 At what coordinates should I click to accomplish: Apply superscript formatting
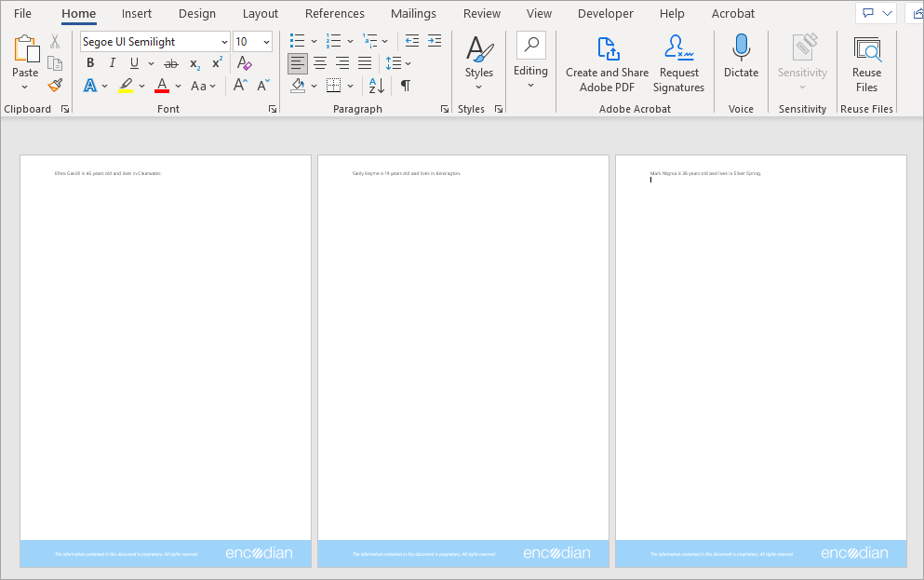coord(218,62)
